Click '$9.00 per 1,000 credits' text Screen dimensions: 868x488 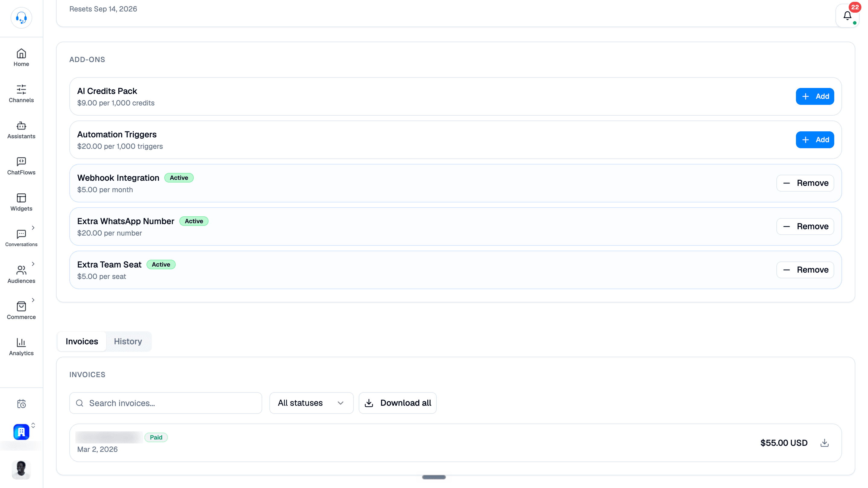[116, 103]
